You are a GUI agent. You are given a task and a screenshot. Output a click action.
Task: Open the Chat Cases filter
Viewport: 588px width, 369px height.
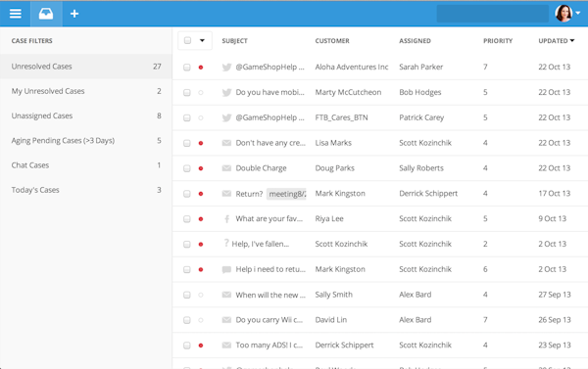pos(86,165)
